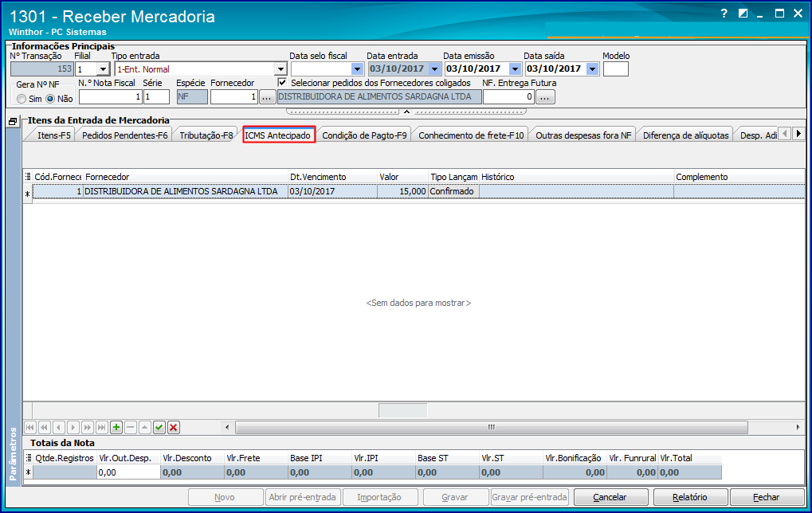
Task: Open the Condição de Pagto-F9 tab
Action: (364, 135)
